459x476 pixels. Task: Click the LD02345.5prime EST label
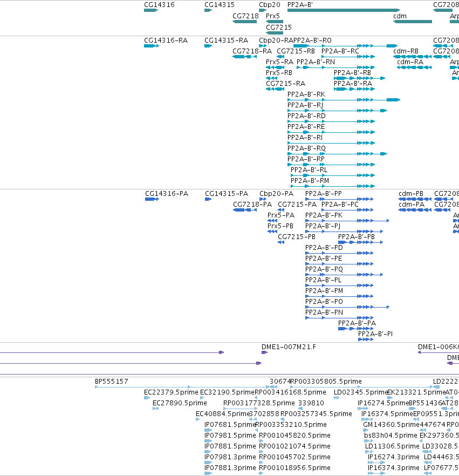(361, 392)
